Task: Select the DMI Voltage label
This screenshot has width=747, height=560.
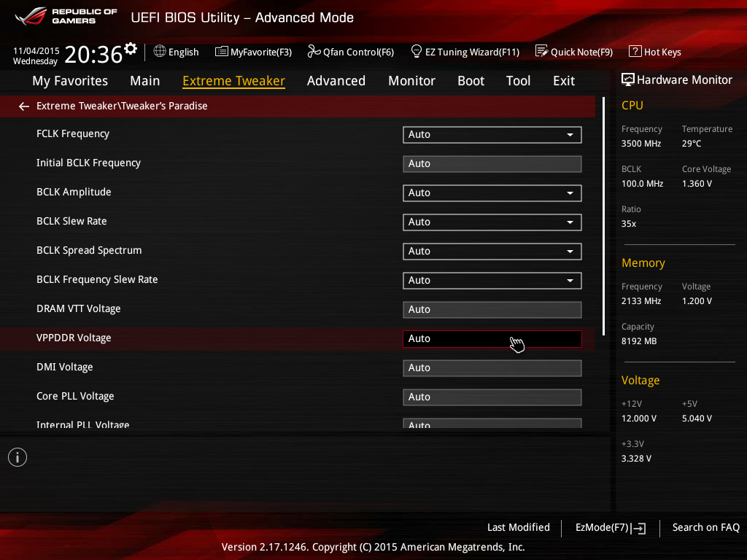Action: (65, 367)
